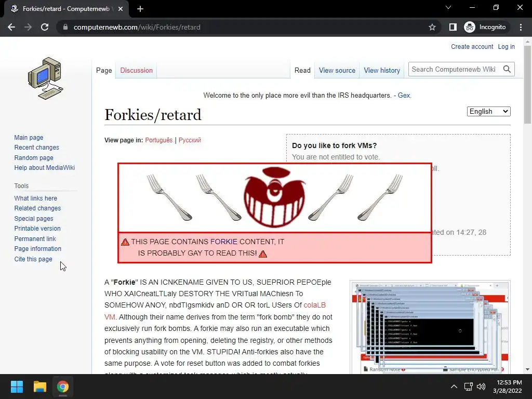Click the Chrome icon in the taskbar

63,387
